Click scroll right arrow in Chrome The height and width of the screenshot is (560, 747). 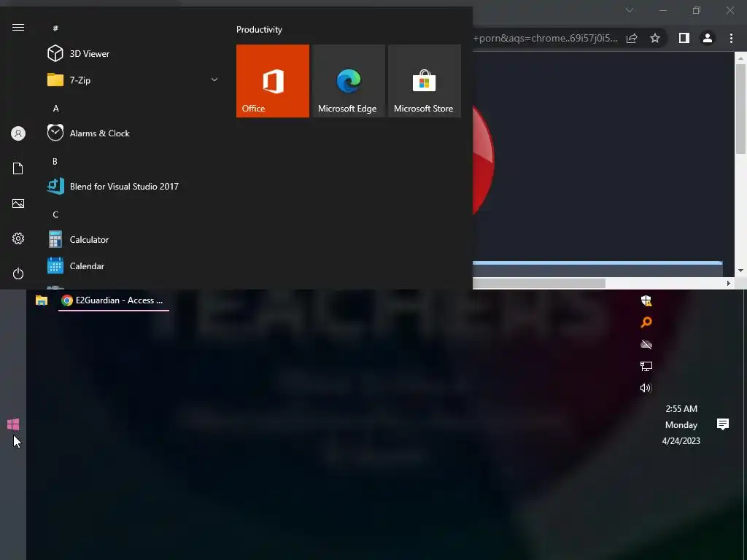(729, 284)
